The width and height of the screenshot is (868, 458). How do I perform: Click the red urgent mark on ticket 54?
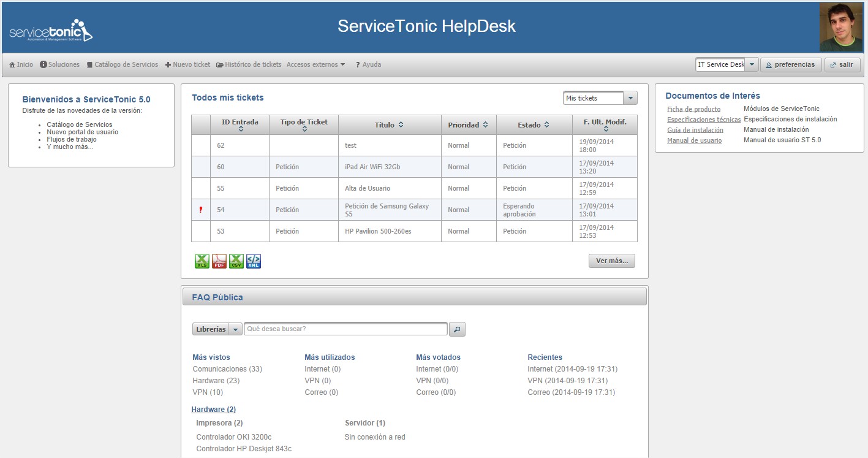[x=200, y=210]
